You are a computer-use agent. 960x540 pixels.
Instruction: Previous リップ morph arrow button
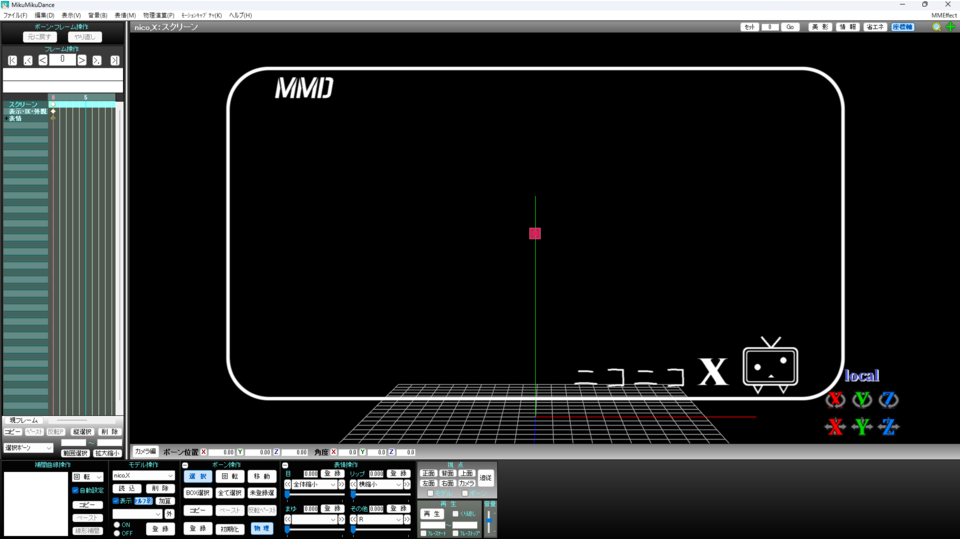click(x=353, y=484)
